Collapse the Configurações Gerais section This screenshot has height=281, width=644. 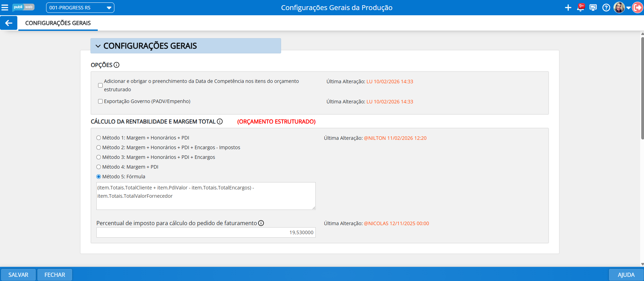coord(98,46)
